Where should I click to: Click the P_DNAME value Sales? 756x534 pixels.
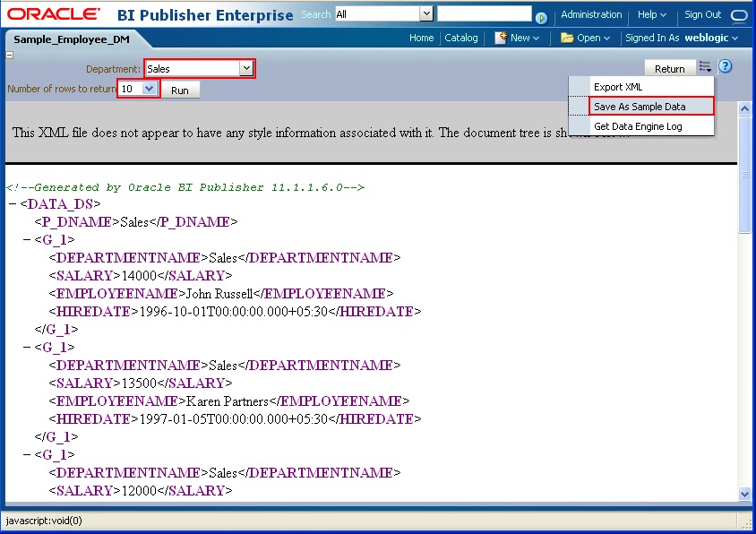[x=134, y=222]
